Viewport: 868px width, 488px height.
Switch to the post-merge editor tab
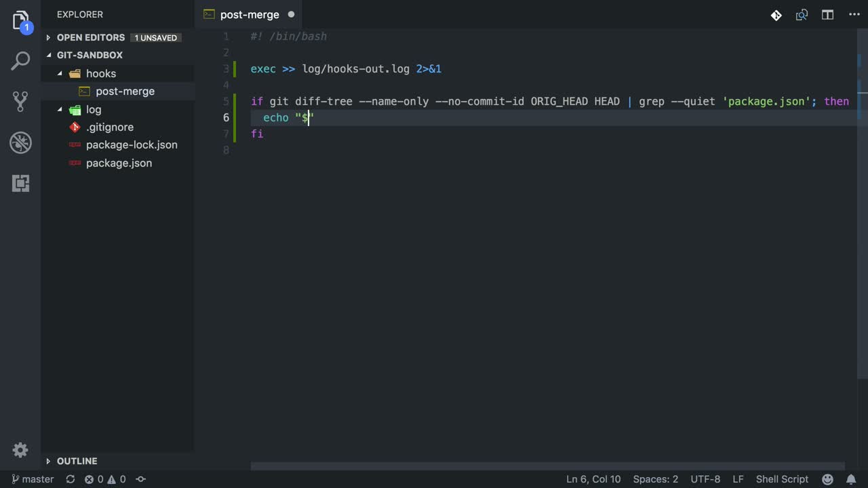point(250,14)
